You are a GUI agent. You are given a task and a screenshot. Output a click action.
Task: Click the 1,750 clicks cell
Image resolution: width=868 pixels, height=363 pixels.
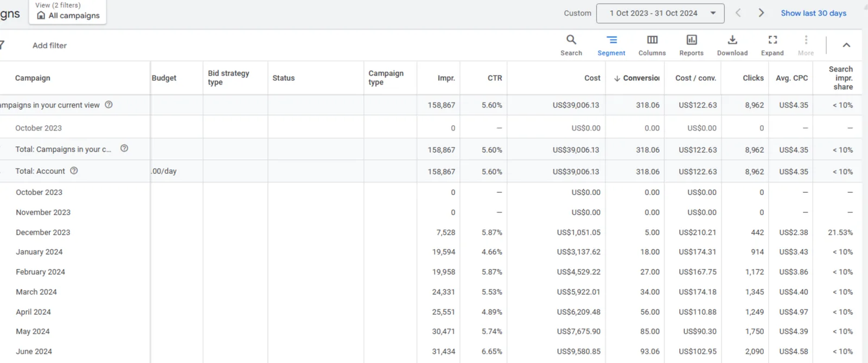755,332
